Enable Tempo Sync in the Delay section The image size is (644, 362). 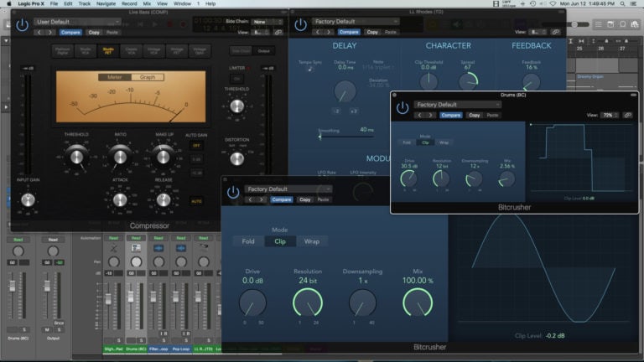(310, 69)
